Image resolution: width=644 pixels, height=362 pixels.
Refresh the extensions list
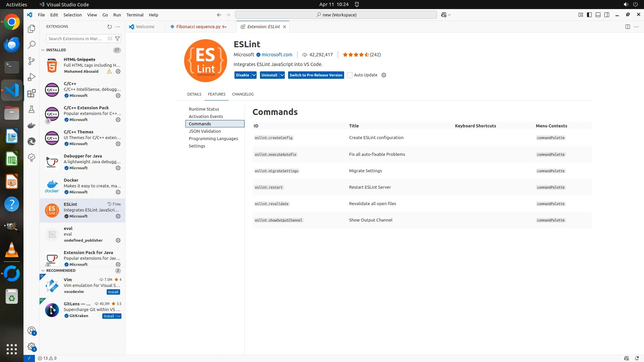click(x=109, y=26)
